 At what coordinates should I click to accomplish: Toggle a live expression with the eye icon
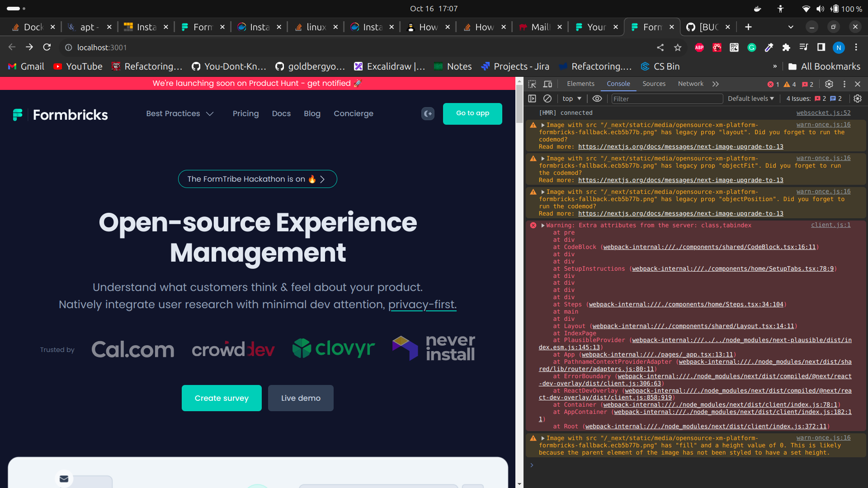597,99
